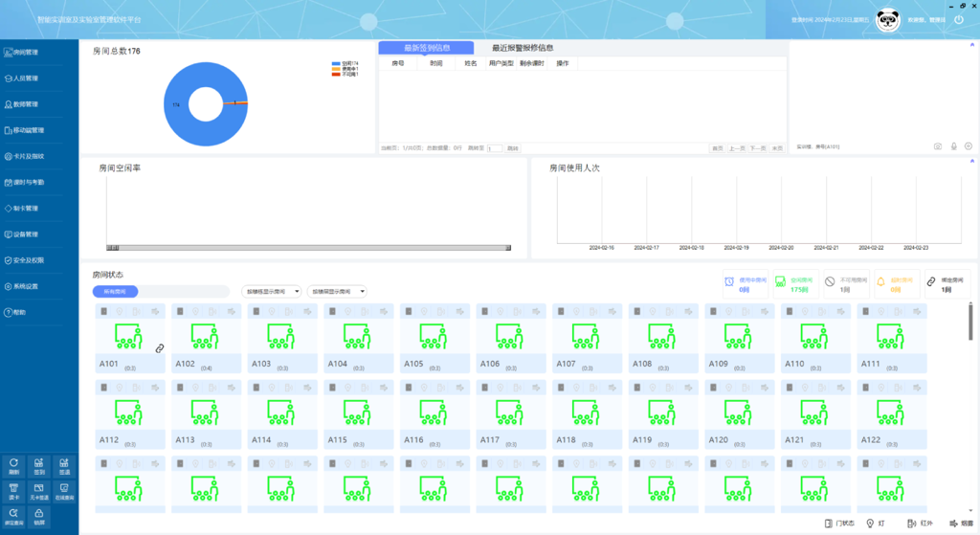Click the microphone icon in video panel
Screen dimensions: 980x535
[x=953, y=146]
